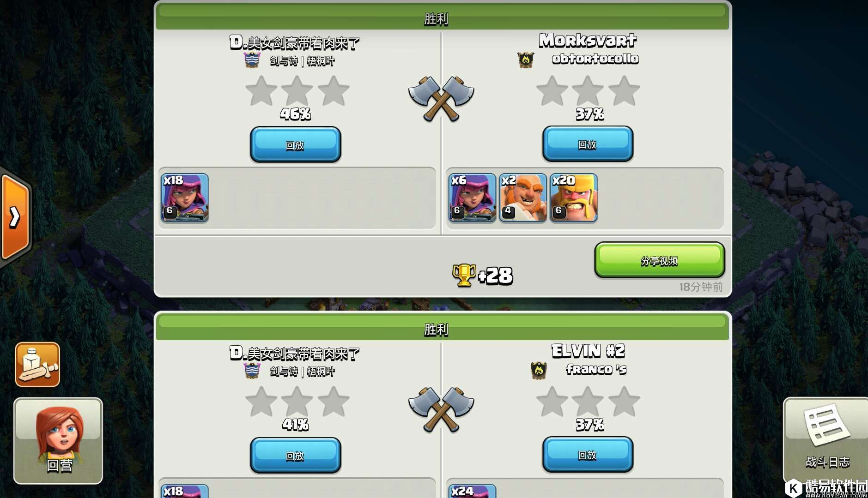The height and width of the screenshot is (498, 868).
Task: Open the 剑与诗 clan badge in first battle
Action: tap(252, 60)
